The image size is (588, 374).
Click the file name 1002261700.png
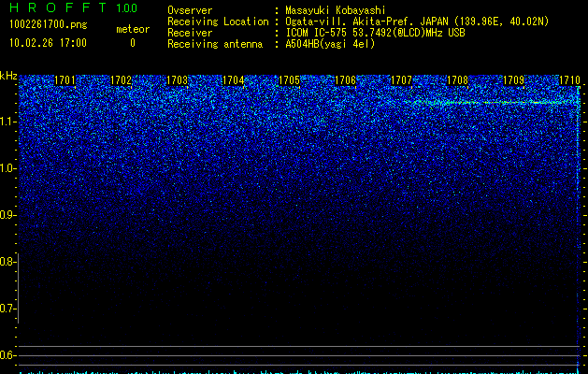[x=49, y=24]
